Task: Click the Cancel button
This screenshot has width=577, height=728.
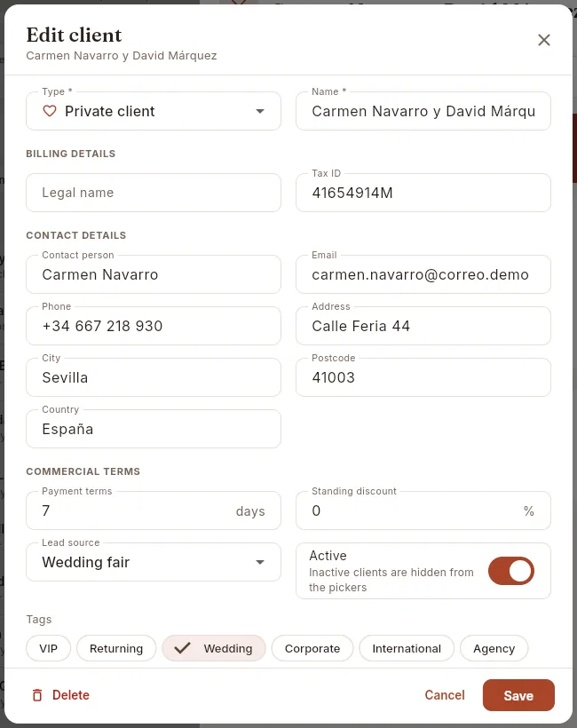Action: (x=445, y=695)
